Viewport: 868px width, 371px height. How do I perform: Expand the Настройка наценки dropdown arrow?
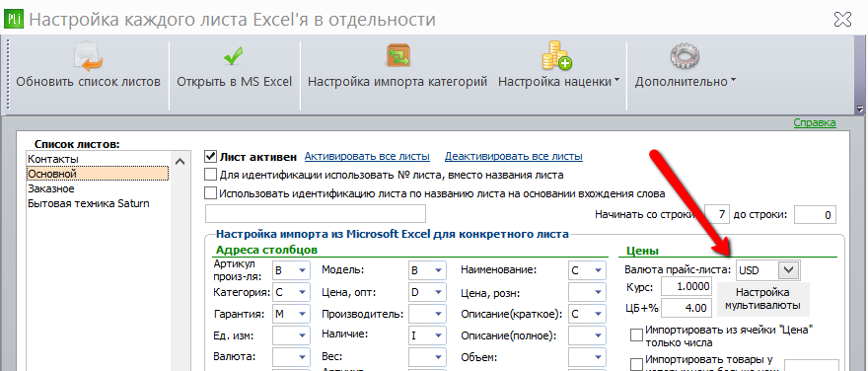coord(616,81)
